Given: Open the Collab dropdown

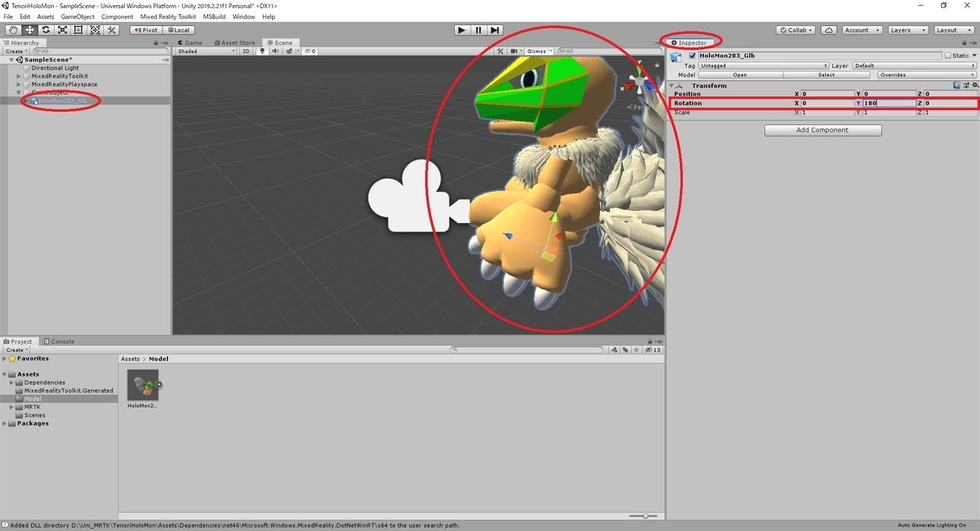Looking at the screenshot, I should click(797, 30).
